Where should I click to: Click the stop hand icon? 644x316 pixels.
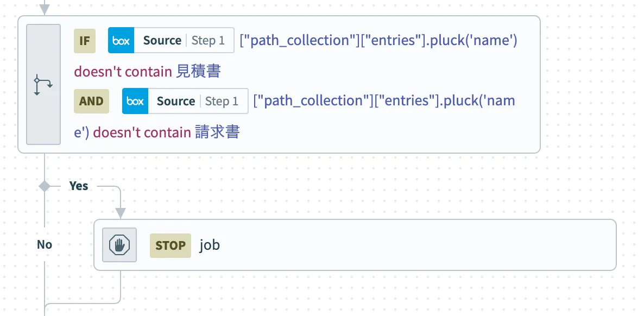[x=119, y=245]
